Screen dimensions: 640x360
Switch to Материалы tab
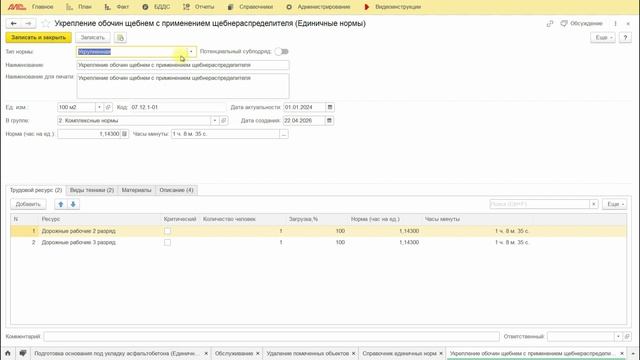pos(136,190)
